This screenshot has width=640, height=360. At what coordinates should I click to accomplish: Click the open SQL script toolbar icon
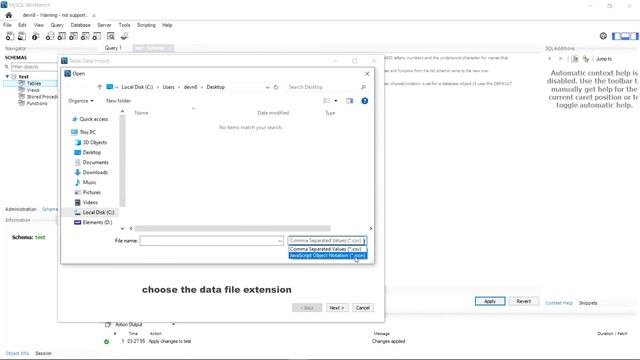(x=22, y=36)
